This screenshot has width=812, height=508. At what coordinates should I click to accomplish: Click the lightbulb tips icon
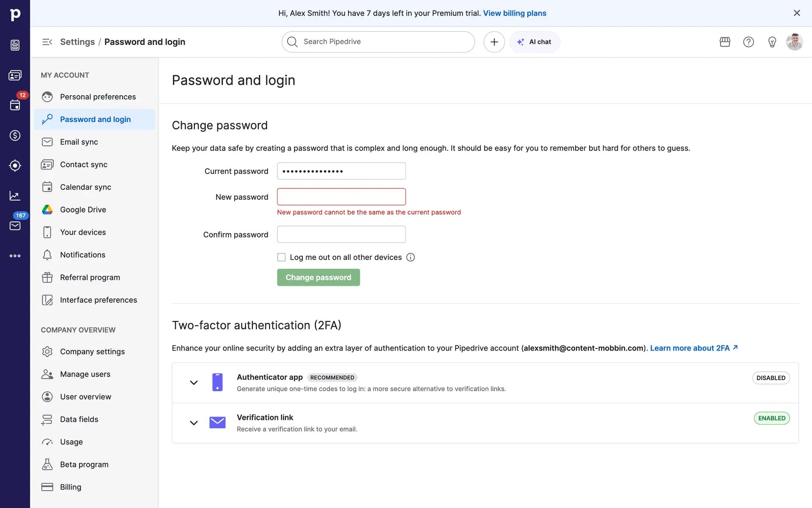point(772,42)
